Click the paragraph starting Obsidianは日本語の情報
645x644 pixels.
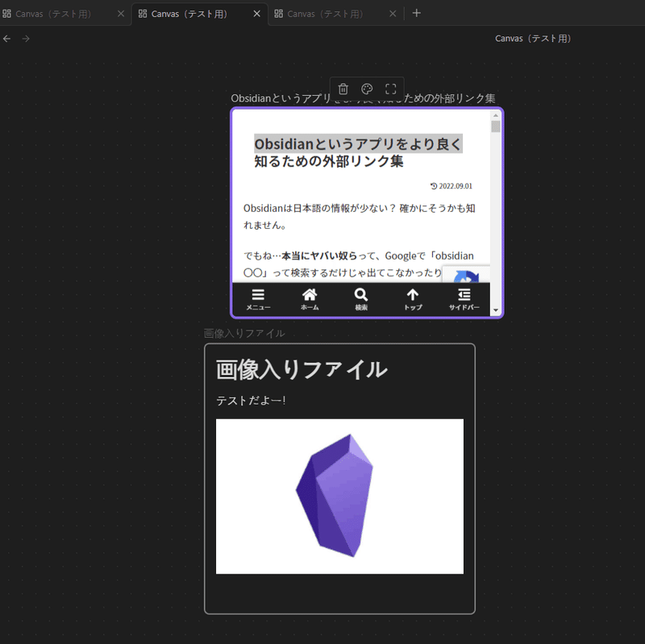pos(359,217)
